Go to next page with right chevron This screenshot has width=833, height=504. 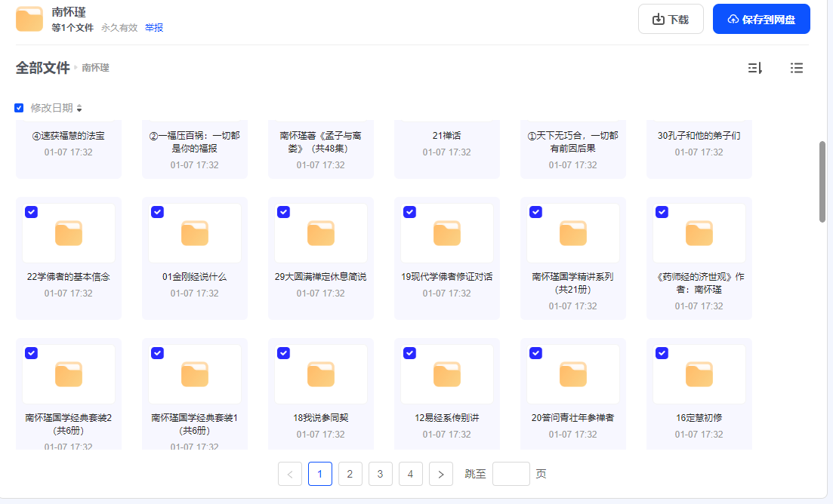pyautogui.click(x=441, y=474)
